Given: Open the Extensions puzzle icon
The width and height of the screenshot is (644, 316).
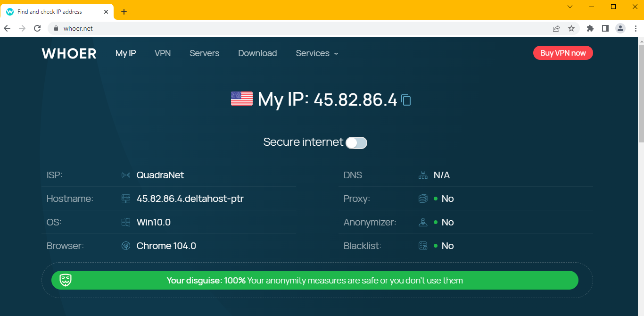Looking at the screenshot, I should [590, 28].
